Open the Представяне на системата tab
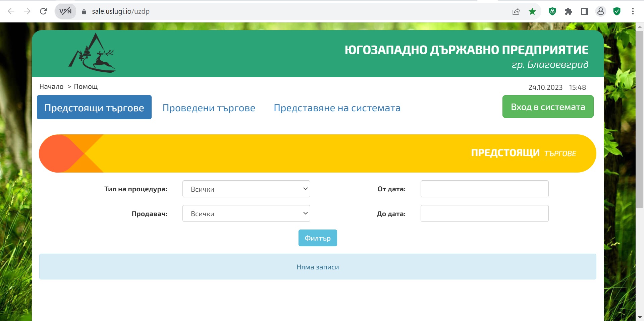644x321 pixels. click(x=337, y=108)
